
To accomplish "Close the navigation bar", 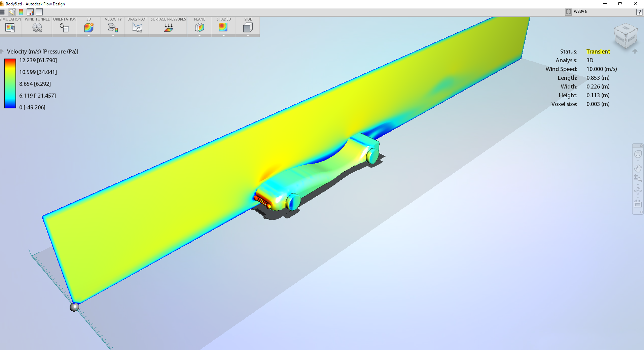I will (x=641, y=146).
